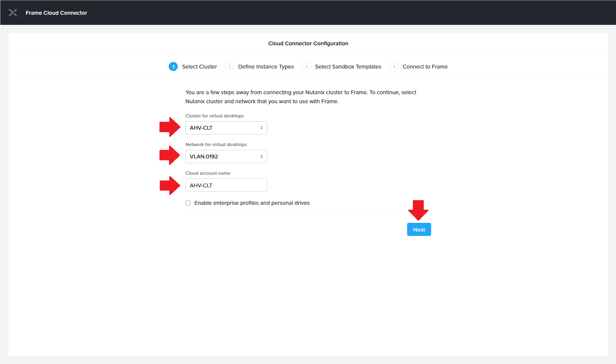
Task: Go to Define Instance Types step
Action: (x=266, y=67)
